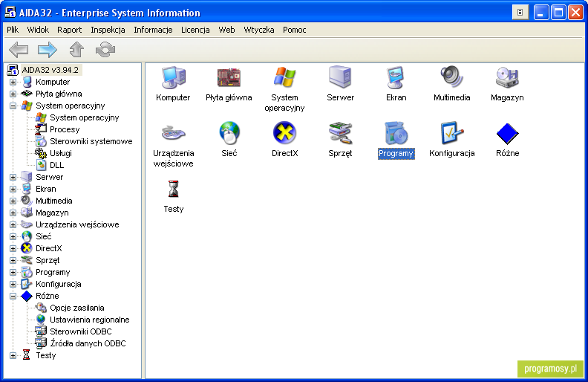Screen dimensions: 588x382
Task: Select Multimedia label in the tree
Action: [54, 201]
